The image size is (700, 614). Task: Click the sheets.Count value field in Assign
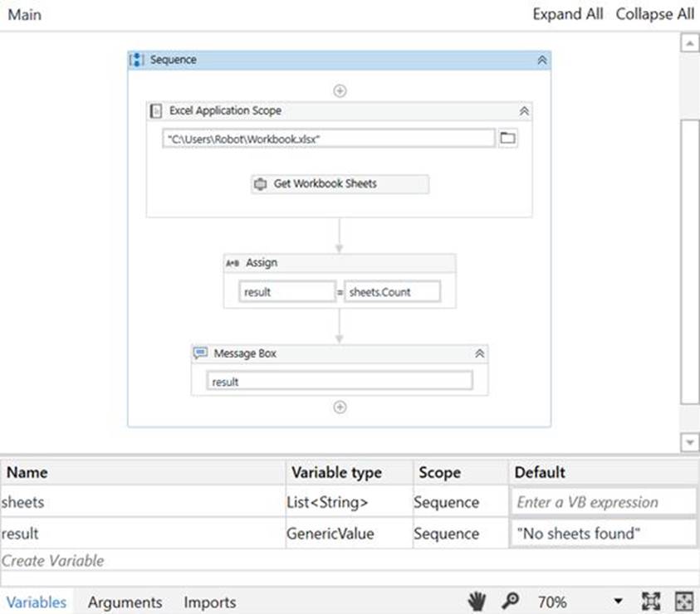tap(393, 292)
